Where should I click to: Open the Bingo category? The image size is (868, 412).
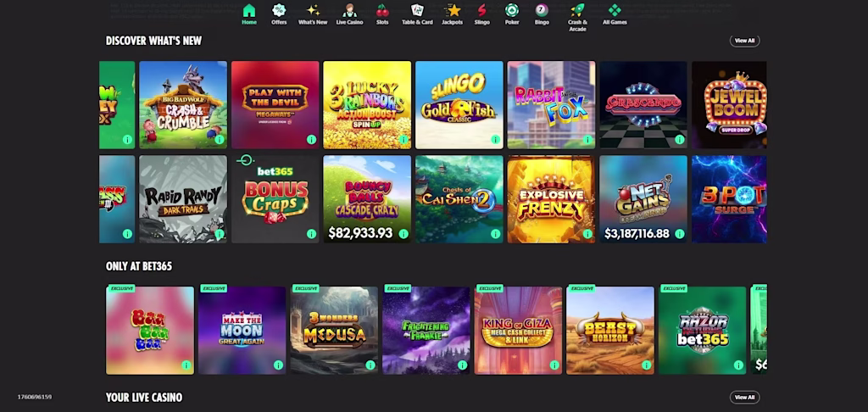542,14
